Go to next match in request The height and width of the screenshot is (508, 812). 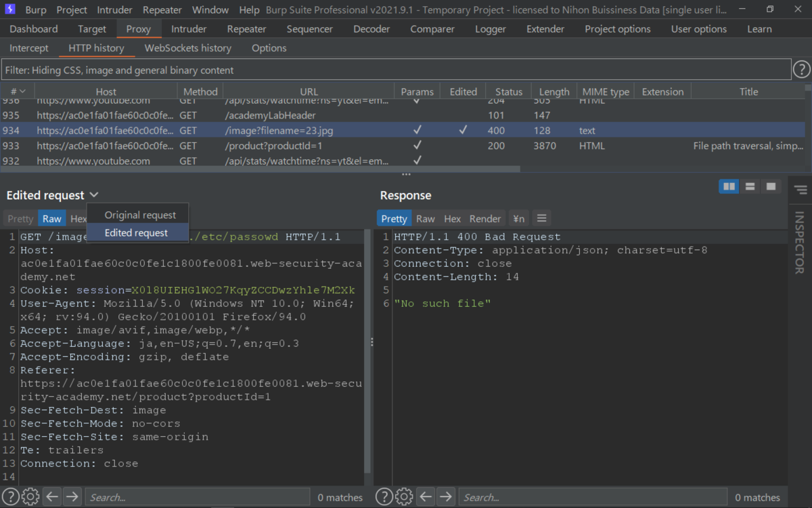click(x=72, y=496)
